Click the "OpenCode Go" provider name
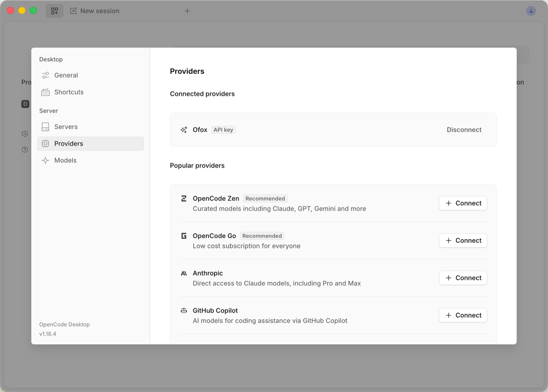Viewport: 548px width, 392px height. [215, 236]
